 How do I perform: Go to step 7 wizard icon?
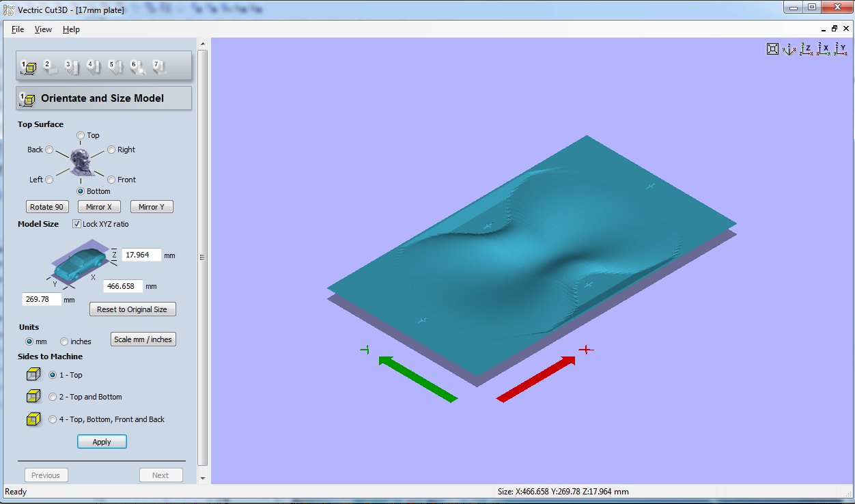tap(159, 67)
